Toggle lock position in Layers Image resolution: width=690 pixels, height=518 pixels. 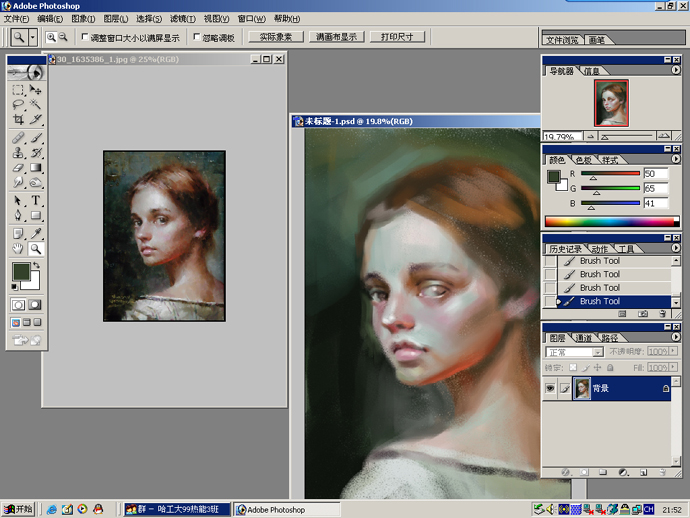coord(597,367)
